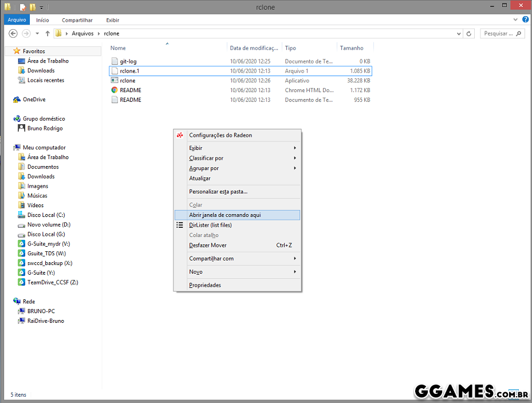The image size is (532, 403).
Task: Open OneDrive in the navigation pane
Action: point(34,100)
